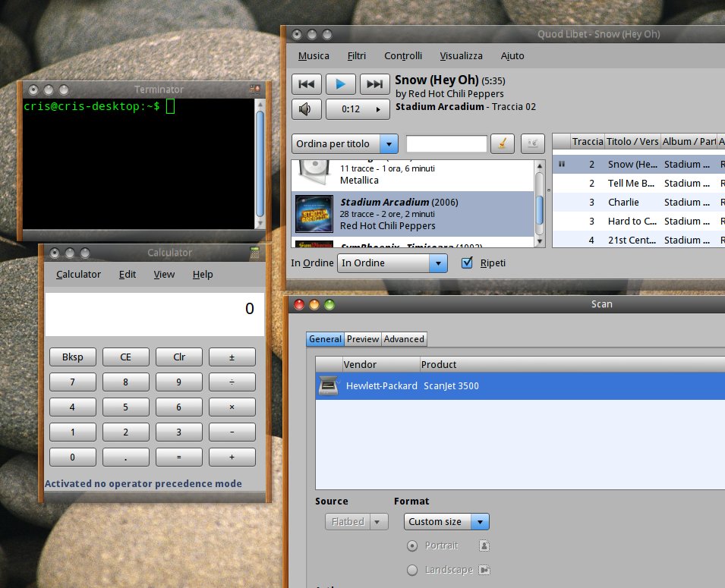
Task: Skip to next track in Quod Libet
Action: click(x=374, y=84)
